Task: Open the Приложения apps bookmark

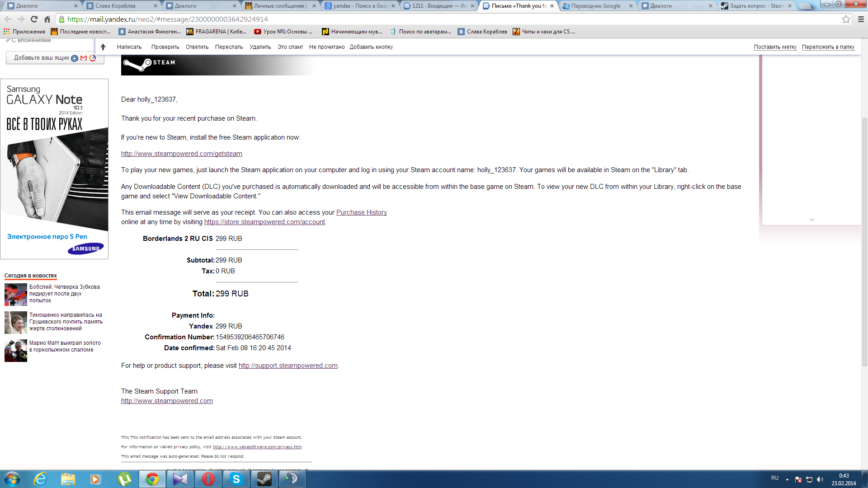Action: click(x=24, y=32)
